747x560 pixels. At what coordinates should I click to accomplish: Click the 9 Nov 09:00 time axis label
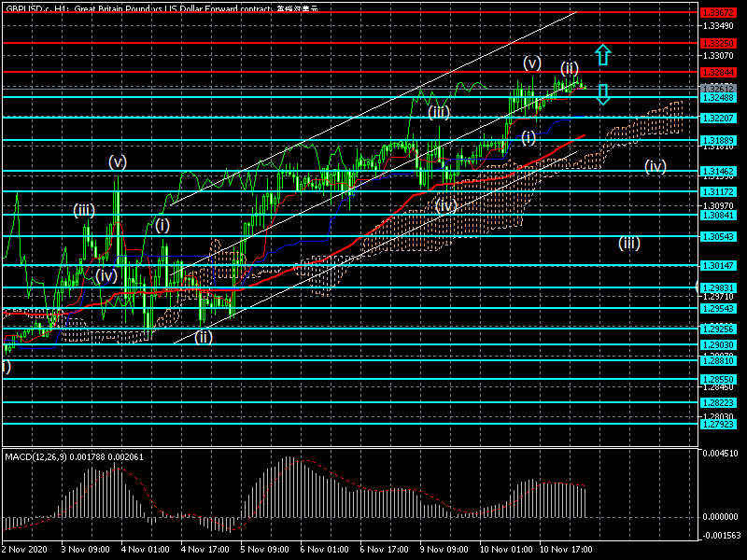[444, 550]
